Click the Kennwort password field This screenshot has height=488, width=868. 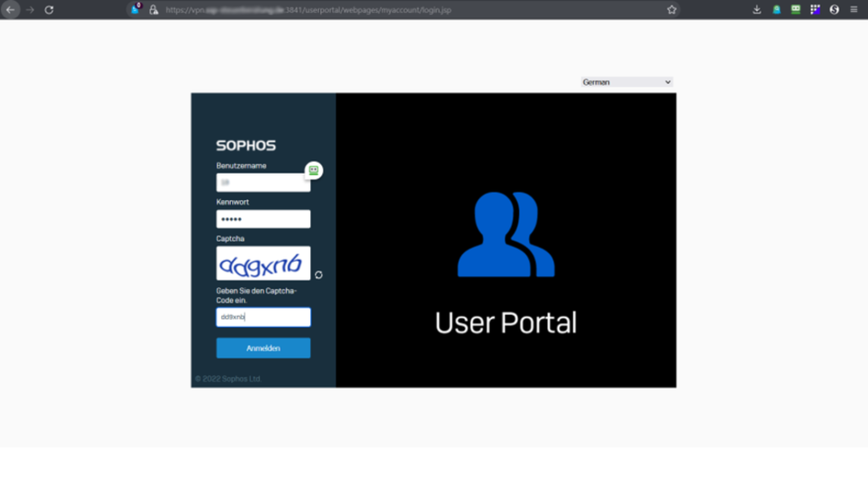pyautogui.click(x=263, y=219)
